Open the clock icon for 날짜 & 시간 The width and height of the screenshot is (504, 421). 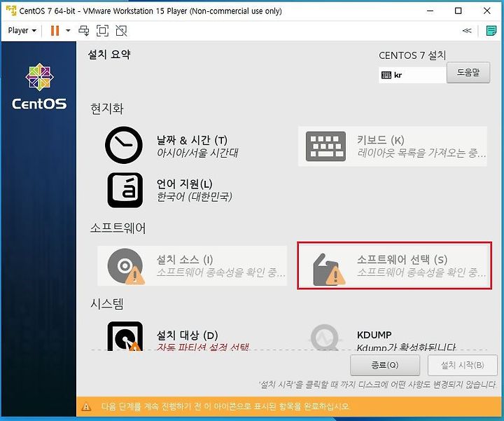(124, 145)
